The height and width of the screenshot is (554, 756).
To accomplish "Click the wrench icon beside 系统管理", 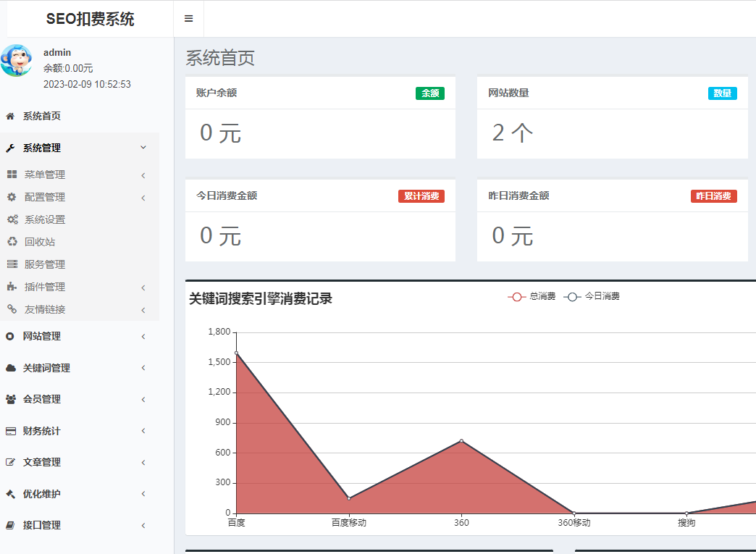I will pyautogui.click(x=10, y=148).
